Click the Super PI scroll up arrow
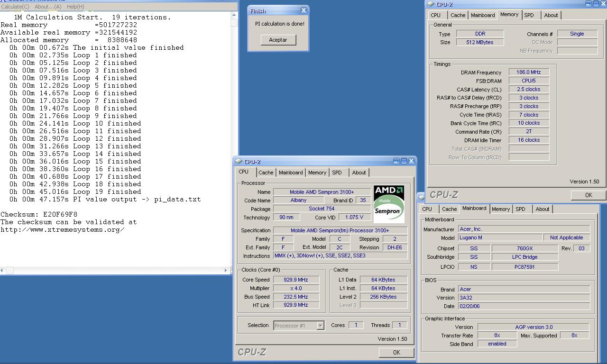 click(x=234, y=16)
